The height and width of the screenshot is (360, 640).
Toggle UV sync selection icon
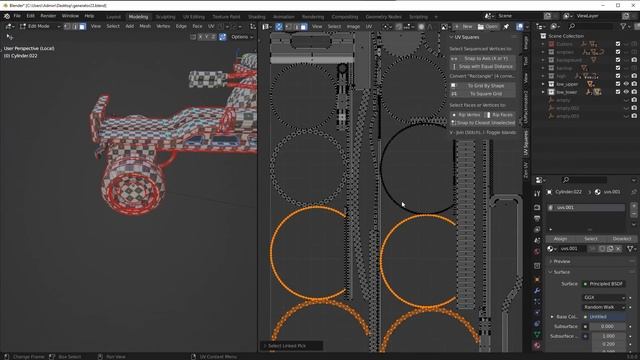tap(279, 27)
